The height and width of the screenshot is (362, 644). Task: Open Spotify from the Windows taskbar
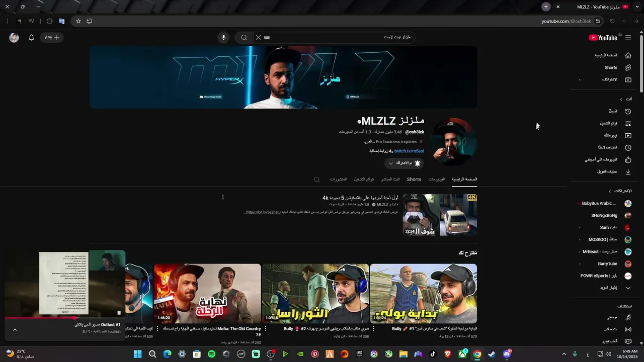click(212, 354)
